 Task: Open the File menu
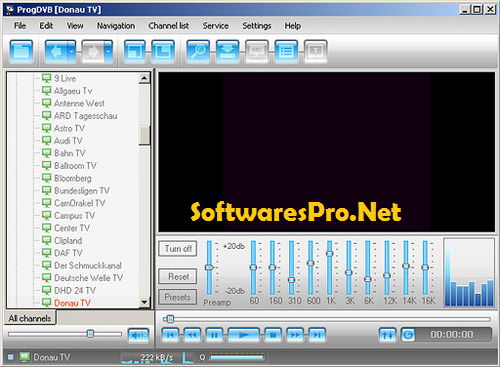coord(20,26)
